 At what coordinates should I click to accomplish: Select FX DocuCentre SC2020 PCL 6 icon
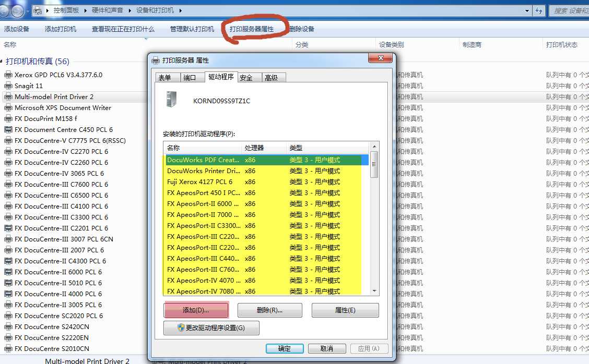pos(8,316)
